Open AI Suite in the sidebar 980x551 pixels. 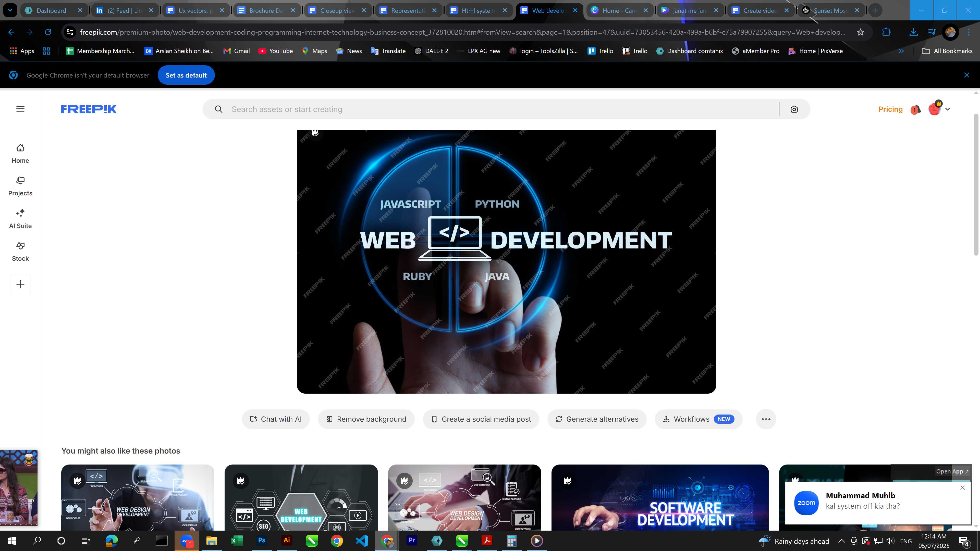point(20,219)
